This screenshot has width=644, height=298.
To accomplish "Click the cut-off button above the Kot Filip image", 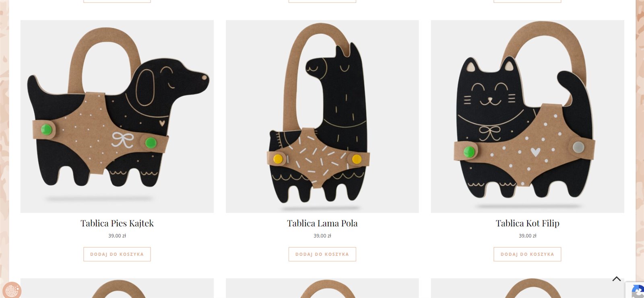I will point(527,1).
